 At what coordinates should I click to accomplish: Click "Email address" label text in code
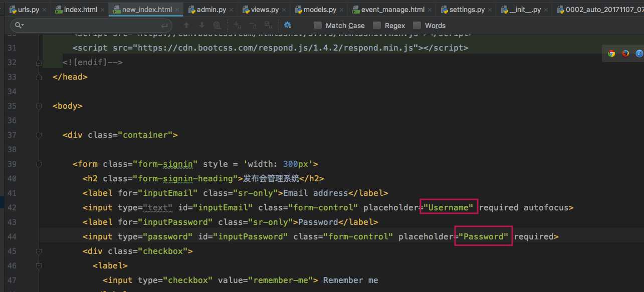[x=315, y=193]
